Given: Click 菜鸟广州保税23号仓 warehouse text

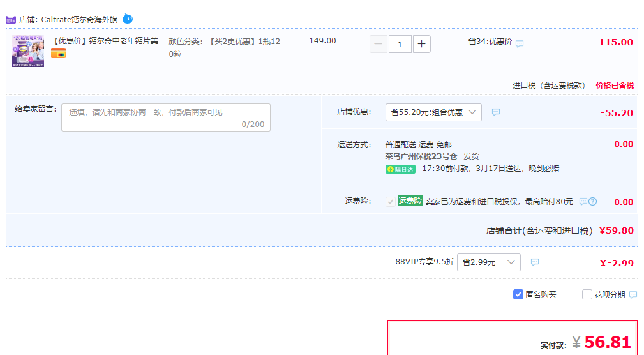Looking at the screenshot, I should 421,156.
